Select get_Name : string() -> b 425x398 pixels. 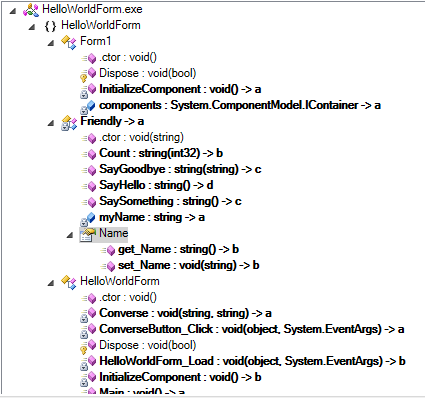pos(179,249)
